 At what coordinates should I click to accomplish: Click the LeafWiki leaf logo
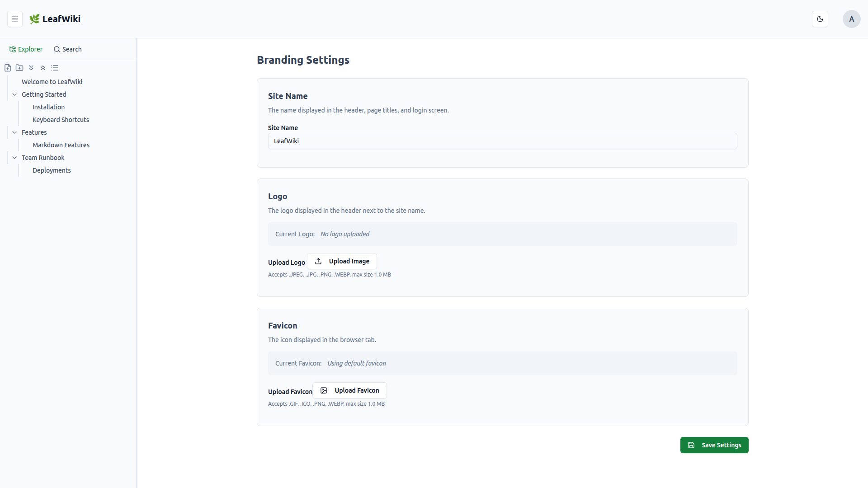click(x=34, y=19)
